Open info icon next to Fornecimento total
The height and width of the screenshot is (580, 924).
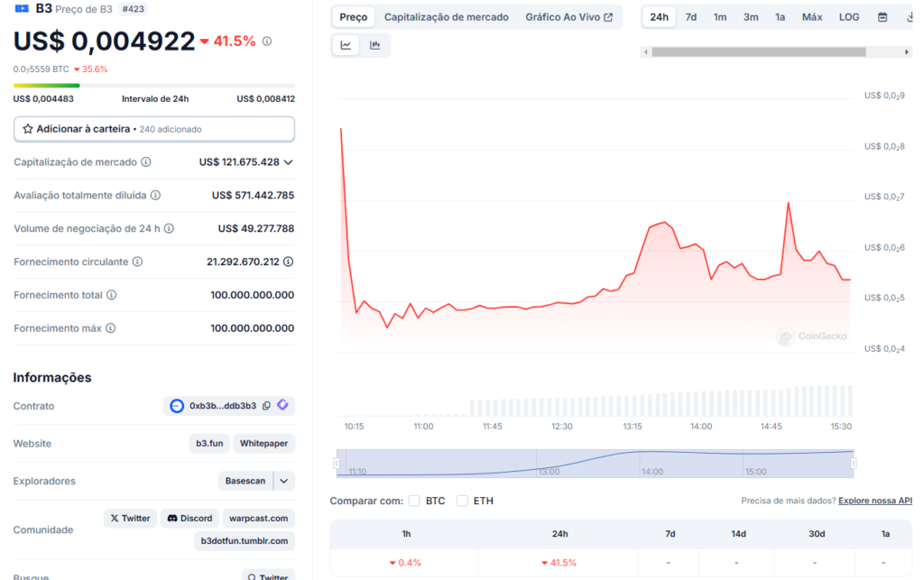point(111,295)
